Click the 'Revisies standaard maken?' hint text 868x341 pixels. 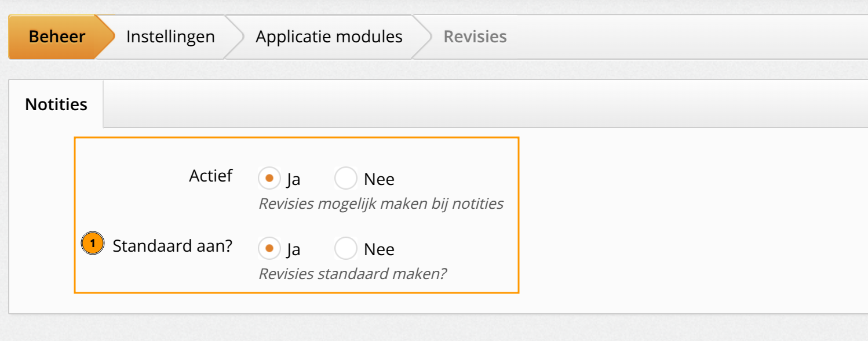click(x=352, y=273)
